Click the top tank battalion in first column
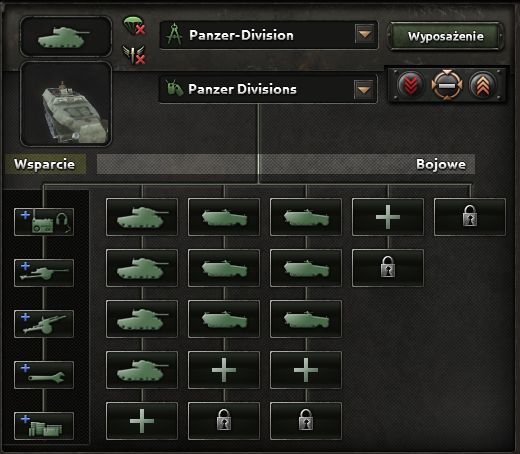The height and width of the screenshot is (454, 520). coord(142,217)
